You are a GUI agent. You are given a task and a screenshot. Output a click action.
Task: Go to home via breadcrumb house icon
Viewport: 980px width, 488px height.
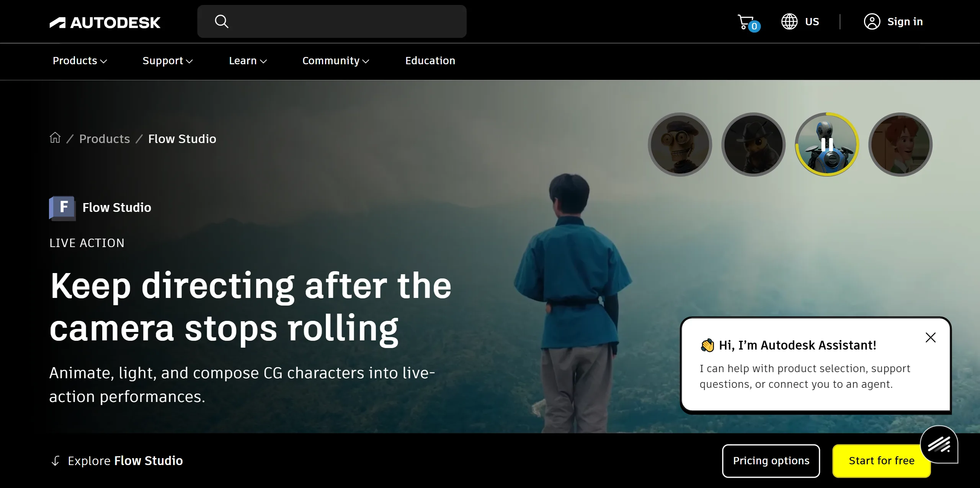pos(55,138)
